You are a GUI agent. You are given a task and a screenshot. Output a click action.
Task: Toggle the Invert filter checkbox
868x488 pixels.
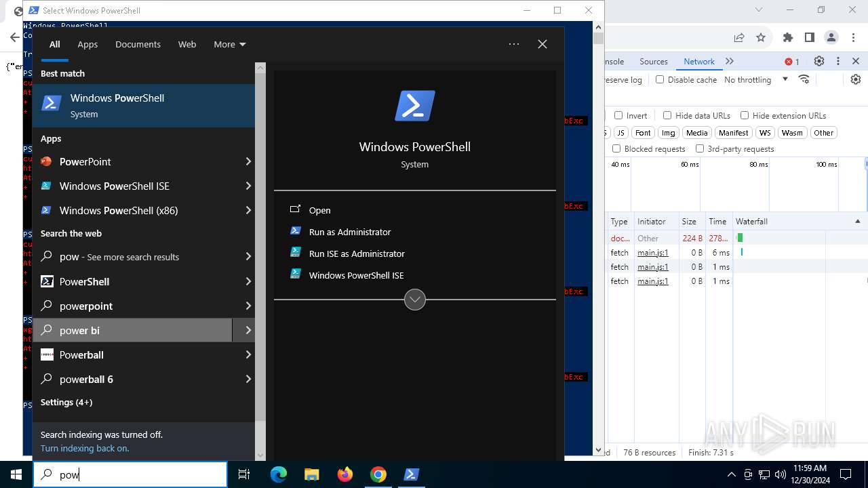618,115
